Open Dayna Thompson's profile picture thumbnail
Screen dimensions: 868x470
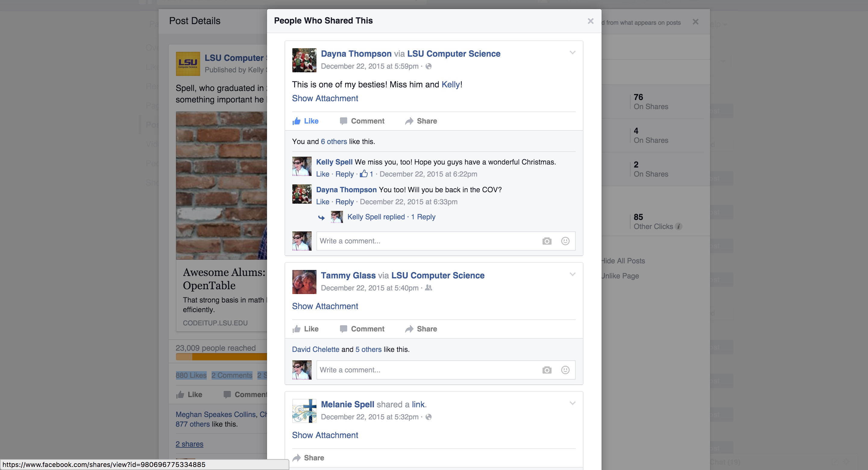point(304,60)
